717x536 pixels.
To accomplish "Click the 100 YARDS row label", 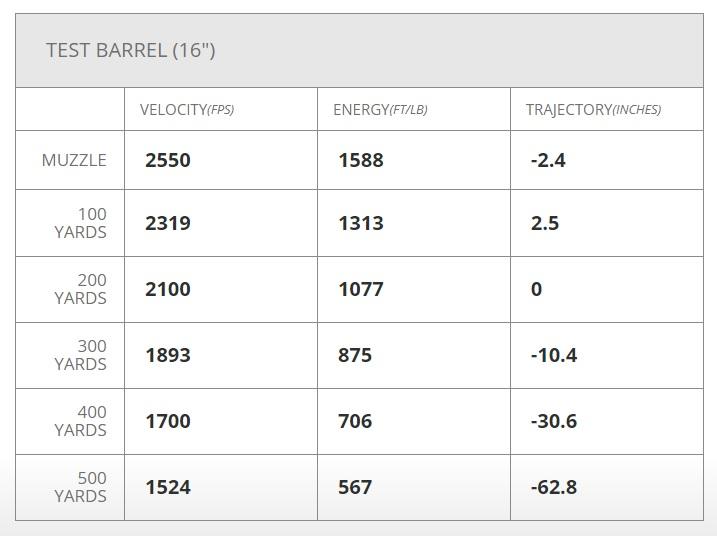I will pos(81,223).
